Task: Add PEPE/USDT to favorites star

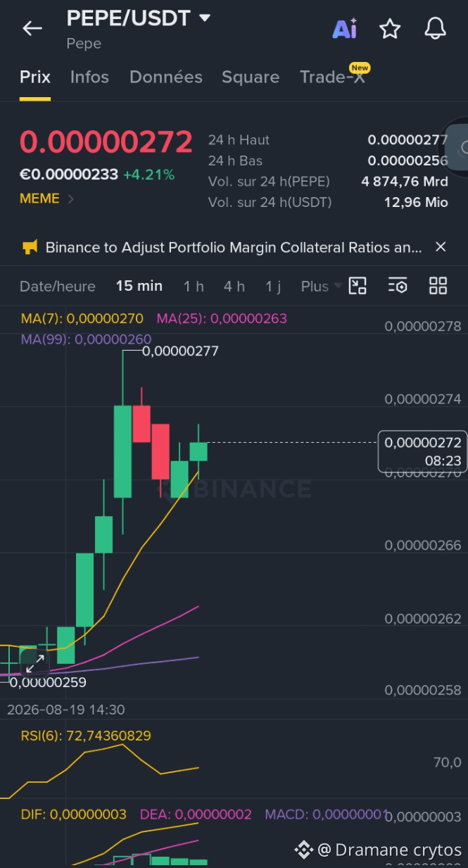Action: coord(390,29)
